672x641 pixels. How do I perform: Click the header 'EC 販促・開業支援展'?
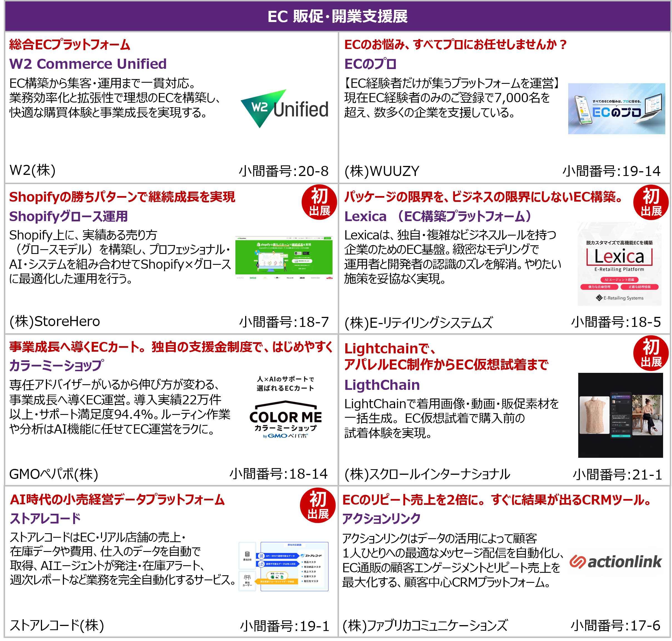[337, 16]
